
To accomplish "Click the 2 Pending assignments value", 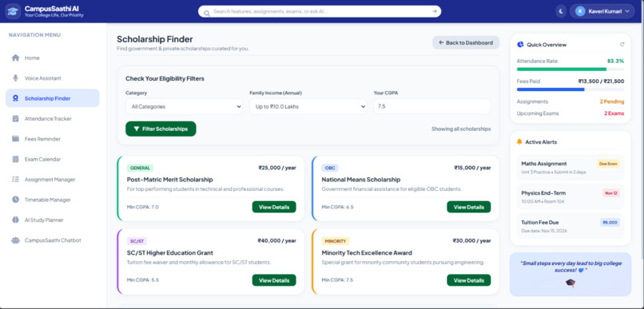I will click(x=611, y=101).
